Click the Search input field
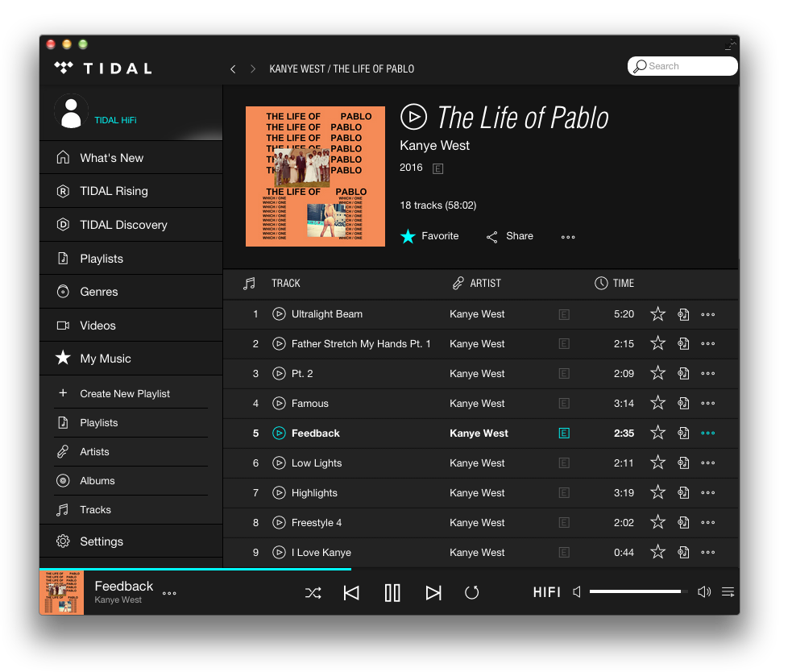Screen dimensions: 792x672 coord(682,66)
